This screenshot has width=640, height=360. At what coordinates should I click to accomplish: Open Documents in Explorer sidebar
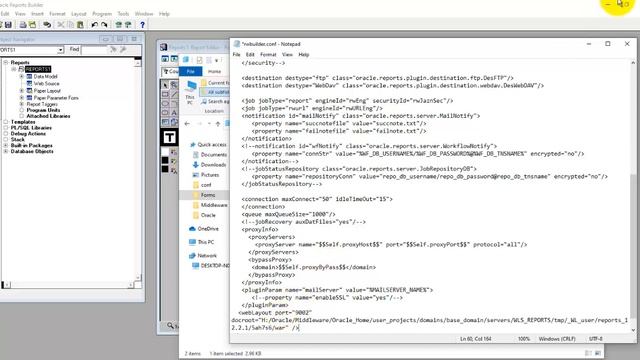(x=214, y=155)
